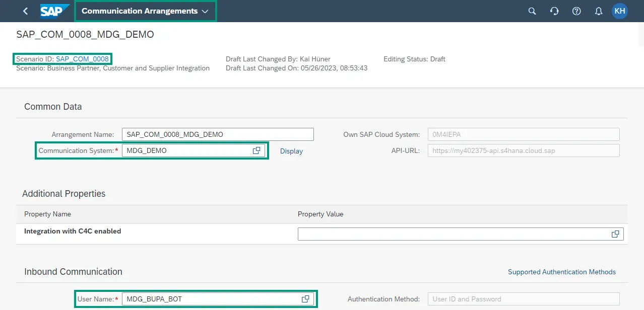The image size is (644, 310).
Task: Click the Inbound Communication section heading
Action: [73, 272]
